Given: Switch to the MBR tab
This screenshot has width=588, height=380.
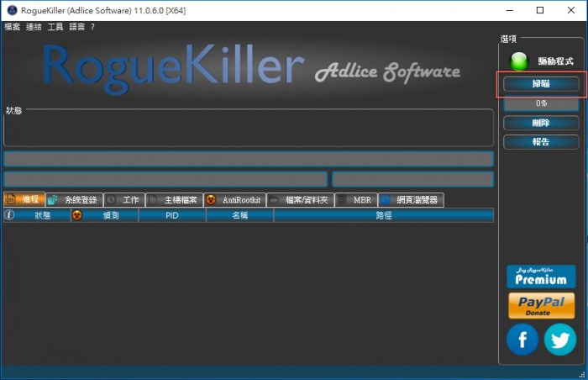Looking at the screenshot, I should pyautogui.click(x=356, y=200).
